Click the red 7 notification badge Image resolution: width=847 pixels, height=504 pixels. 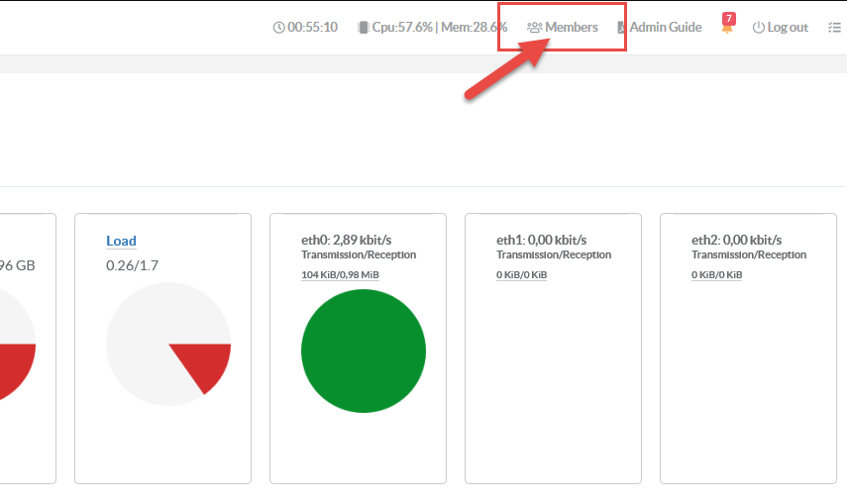pyautogui.click(x=730, y=19)
